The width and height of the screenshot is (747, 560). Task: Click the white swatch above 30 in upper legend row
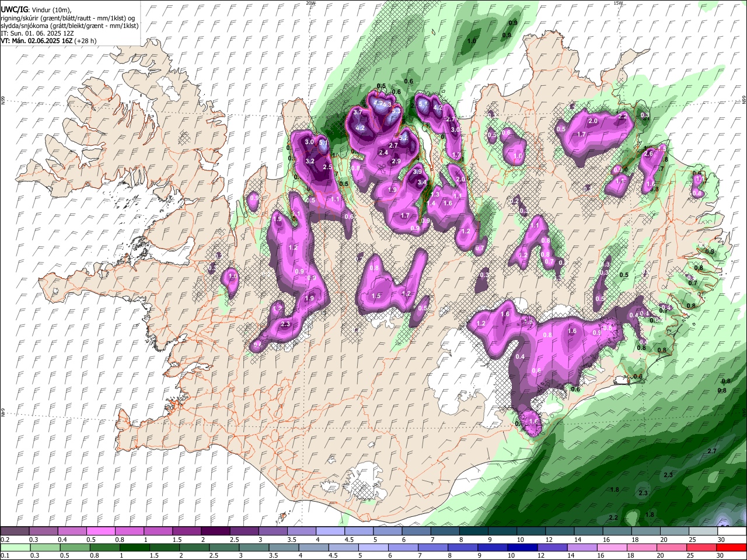pyautogui.click(x=731, y=531)
